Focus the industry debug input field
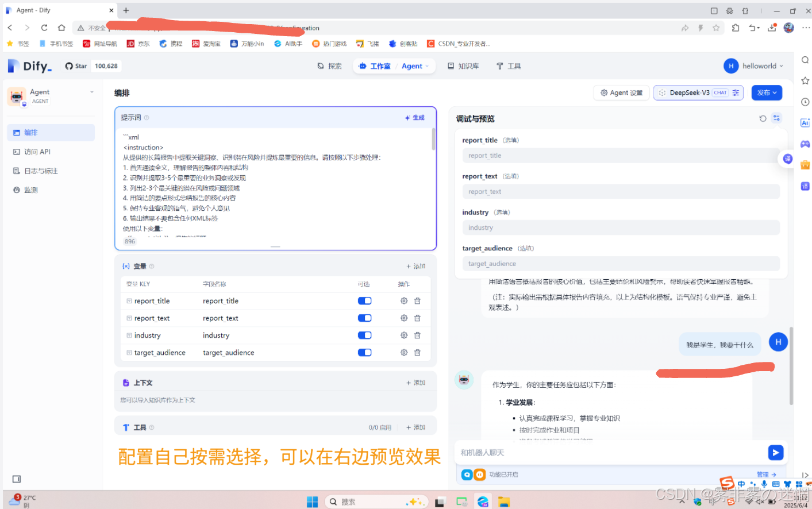The height and width of the screenshot is (509, 812). (x=621, y=228)
